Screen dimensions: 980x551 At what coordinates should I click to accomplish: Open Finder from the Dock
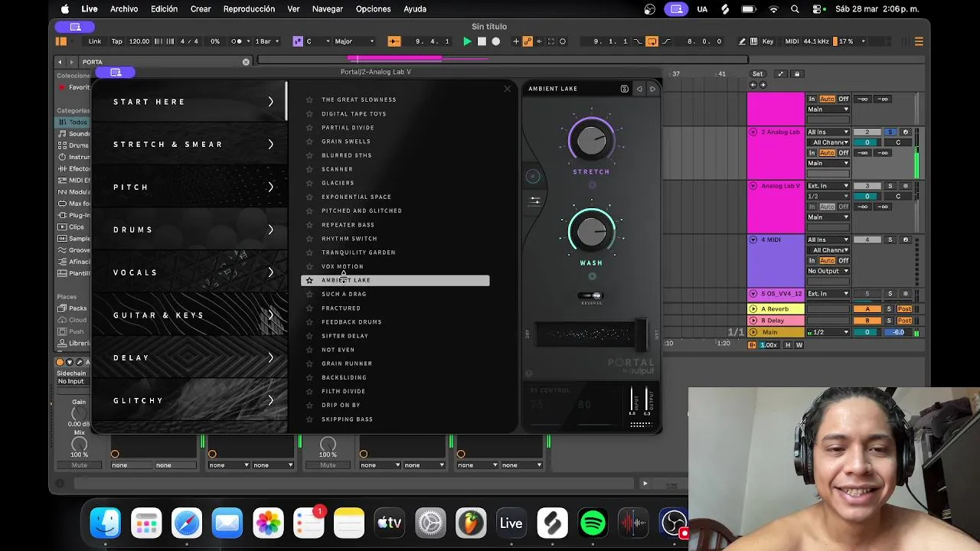(106, 523)
